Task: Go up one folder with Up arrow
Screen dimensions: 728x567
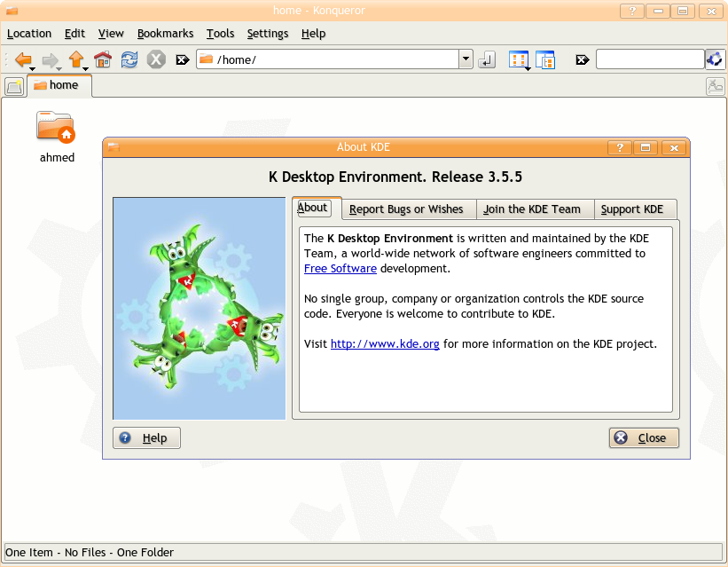Action: click(x=76, y=59)
